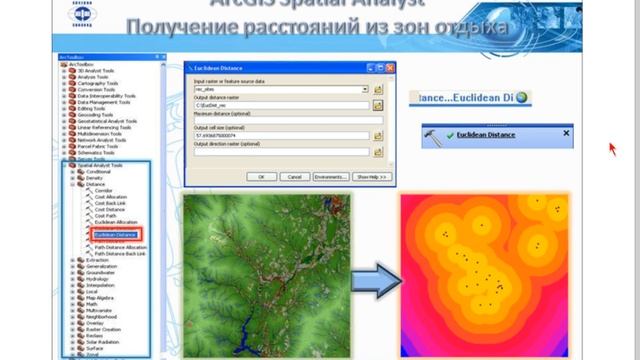Expand Data Management Tools node
The height and width of the screenshot is (360, 640).
pyautogui.click(x=64, y=102)
